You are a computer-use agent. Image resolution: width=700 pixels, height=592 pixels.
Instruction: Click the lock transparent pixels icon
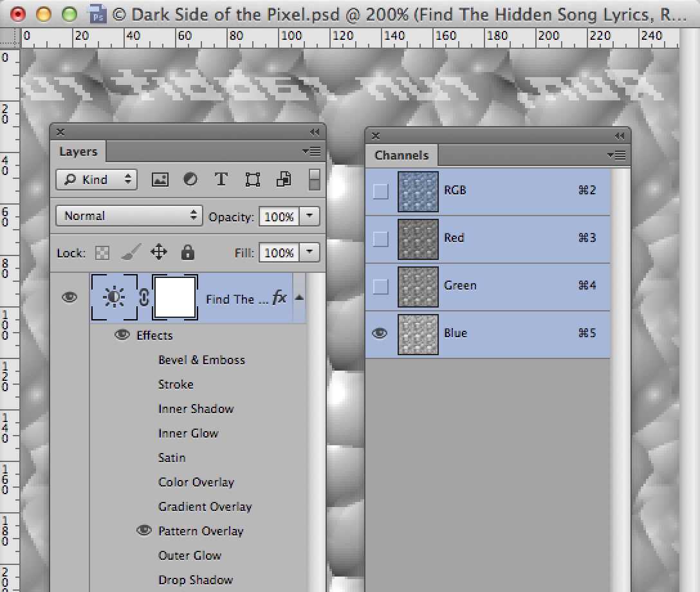[x=102, y=253]
